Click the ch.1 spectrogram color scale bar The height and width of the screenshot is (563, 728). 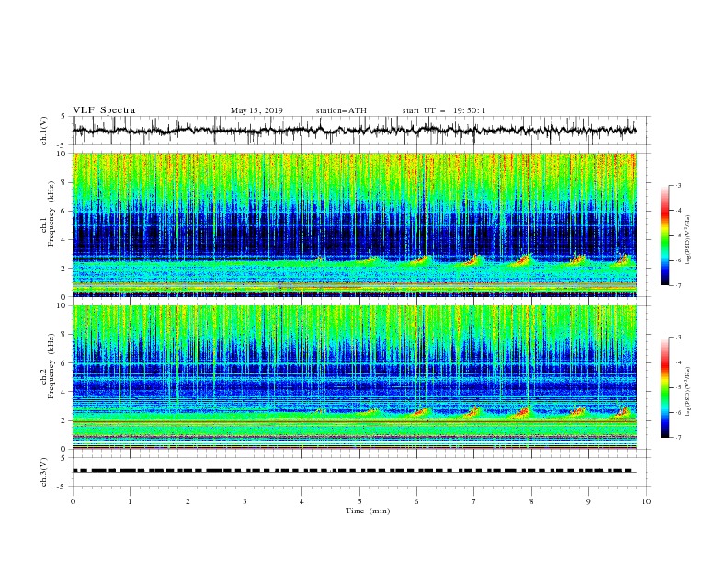coord(665,236)
